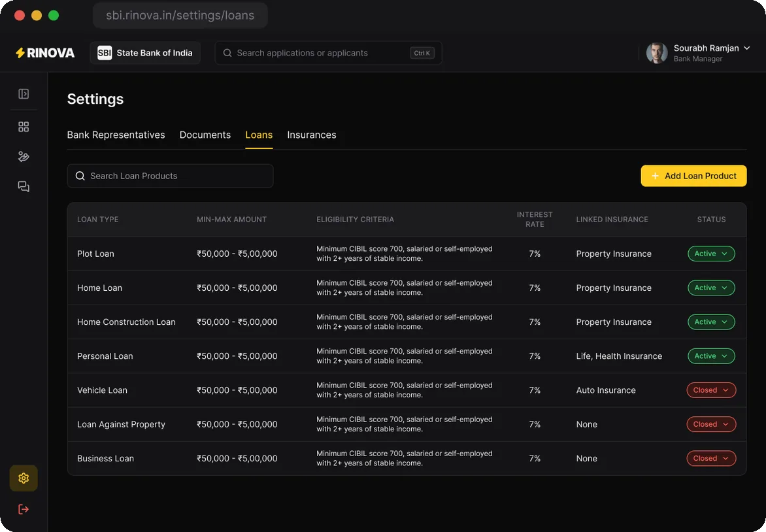Screen dimensions: 766x532
Task: Click the magnifier icon in top search bar
Action: click(x=227, y=53)
